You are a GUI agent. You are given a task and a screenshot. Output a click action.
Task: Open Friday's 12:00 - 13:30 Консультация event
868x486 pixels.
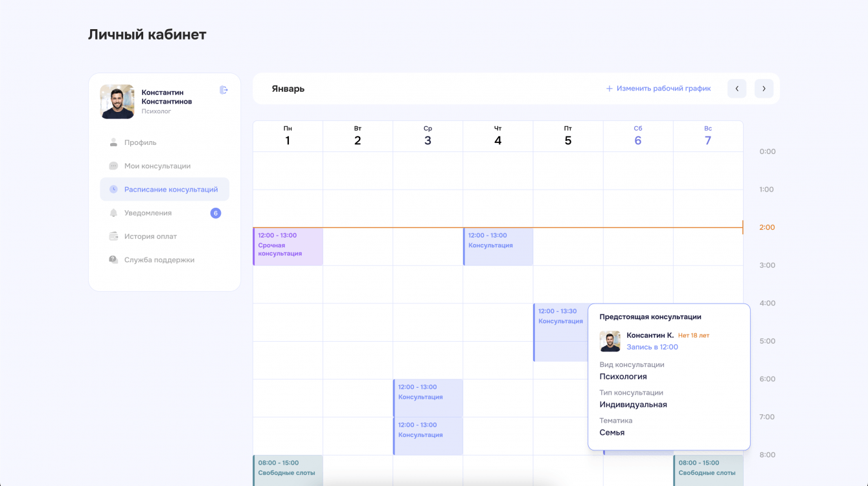pos(561,332)
